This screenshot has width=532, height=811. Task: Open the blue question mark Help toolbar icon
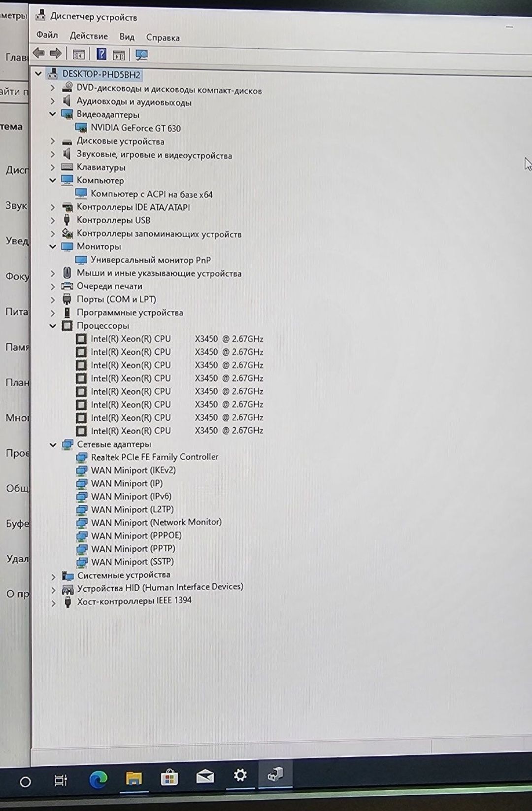(x=101, y=54)
